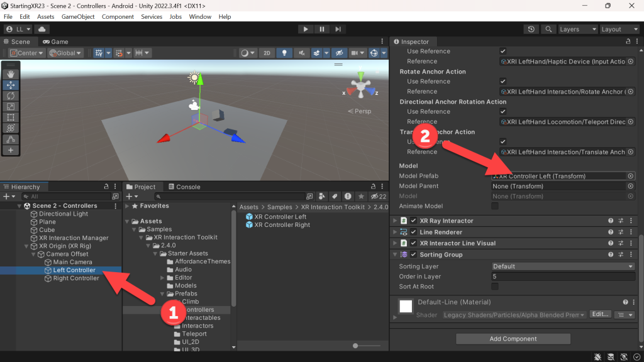This screenshot has height=362, width=644.
Task: Click the XR Controller Left prefab
Action: point(276,217)
